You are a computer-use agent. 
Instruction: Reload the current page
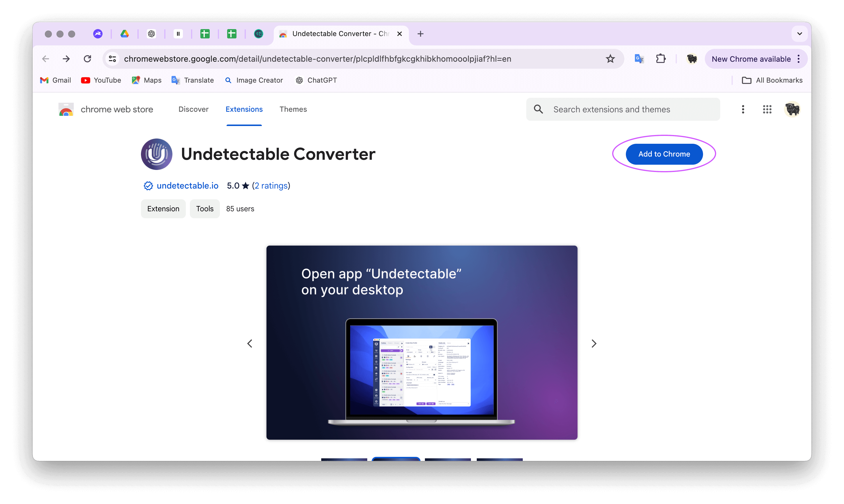(x=87, y=58)
